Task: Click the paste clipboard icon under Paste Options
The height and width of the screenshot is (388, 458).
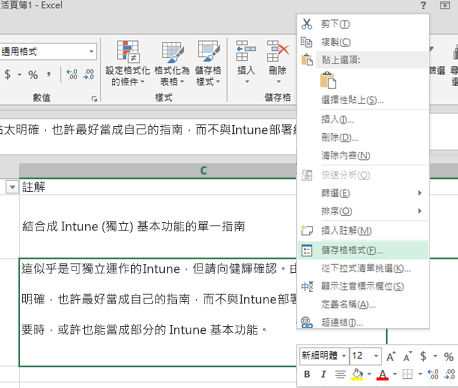Action: [328, 80]
